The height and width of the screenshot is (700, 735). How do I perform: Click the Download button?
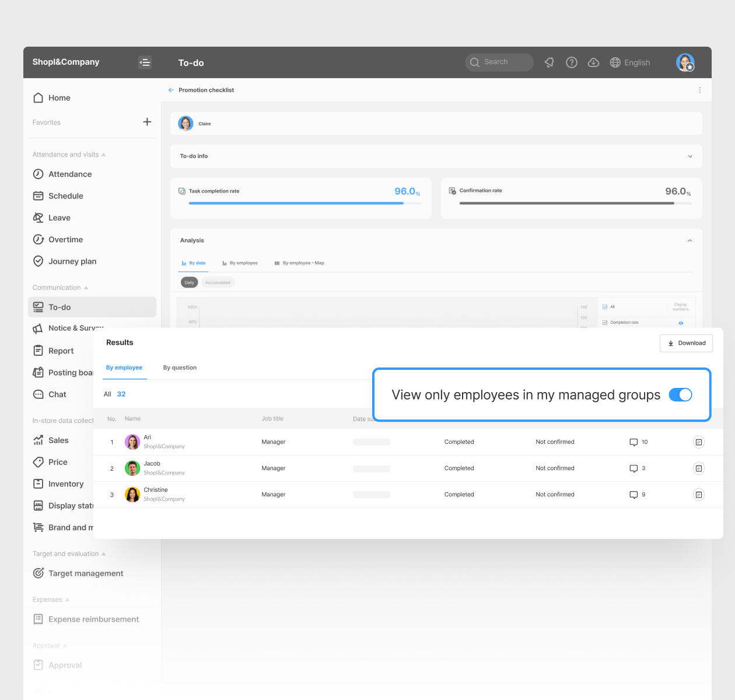(687, 343)
